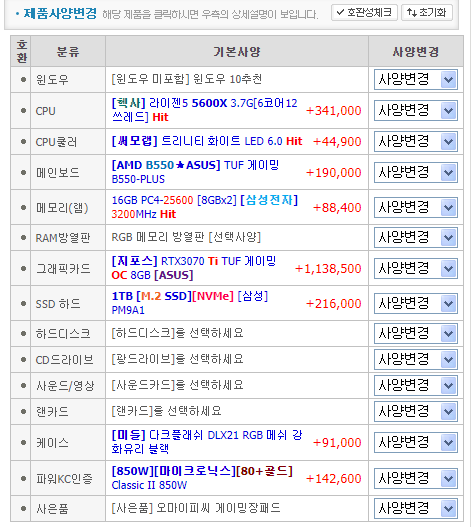Screen dimensions: 475x527
Task: Select the 다크플래쉬 DLX21 RGB case link
Action: [207, 442]
